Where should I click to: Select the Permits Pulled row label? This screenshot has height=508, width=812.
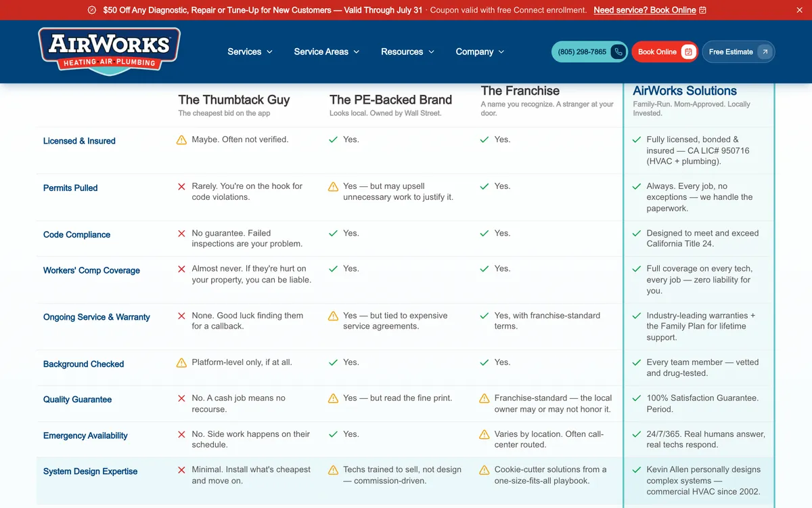70,188
